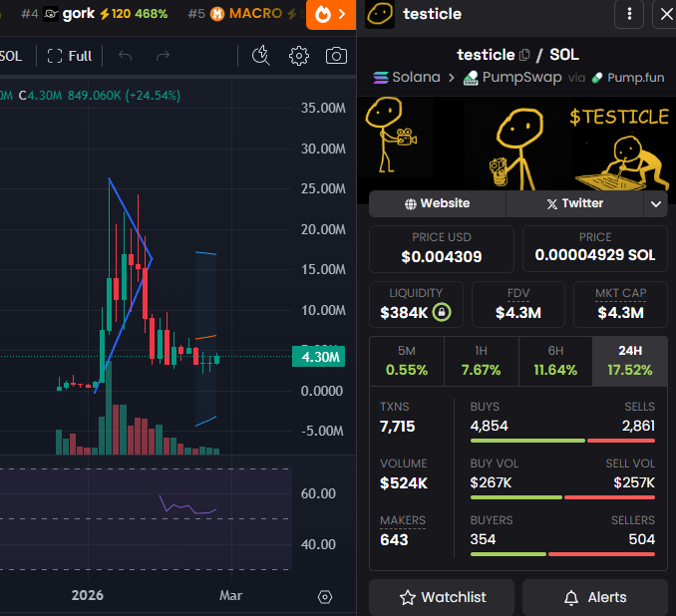The image size is (676, 616).
Task: Click the SELL VOL $257K value
Action: [x=634, y=482]
